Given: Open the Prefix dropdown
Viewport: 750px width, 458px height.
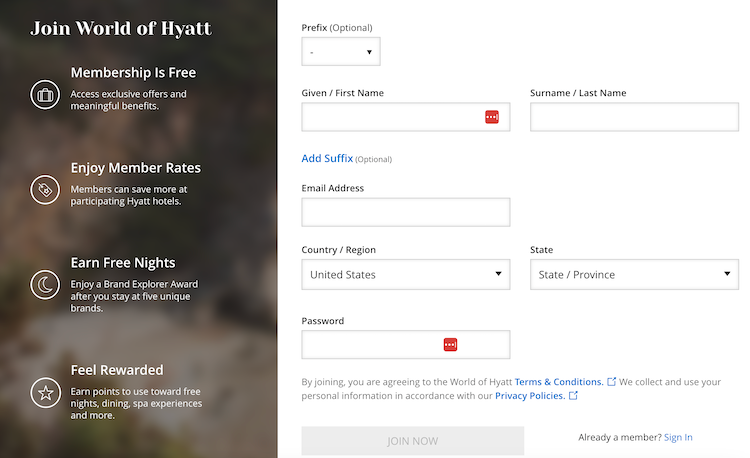Looking at the screenshot, I should tap(341, 52).
